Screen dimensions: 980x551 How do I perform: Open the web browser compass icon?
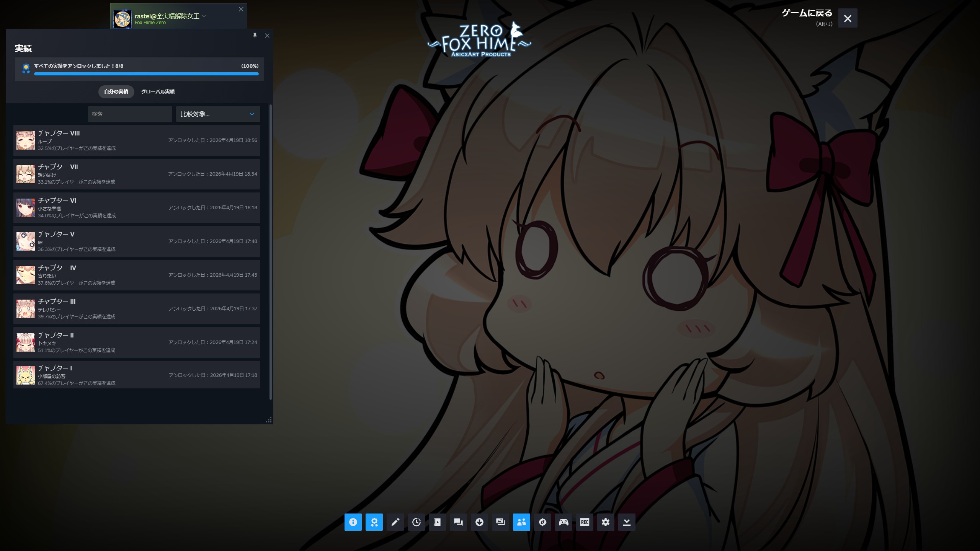coord(542,522)
